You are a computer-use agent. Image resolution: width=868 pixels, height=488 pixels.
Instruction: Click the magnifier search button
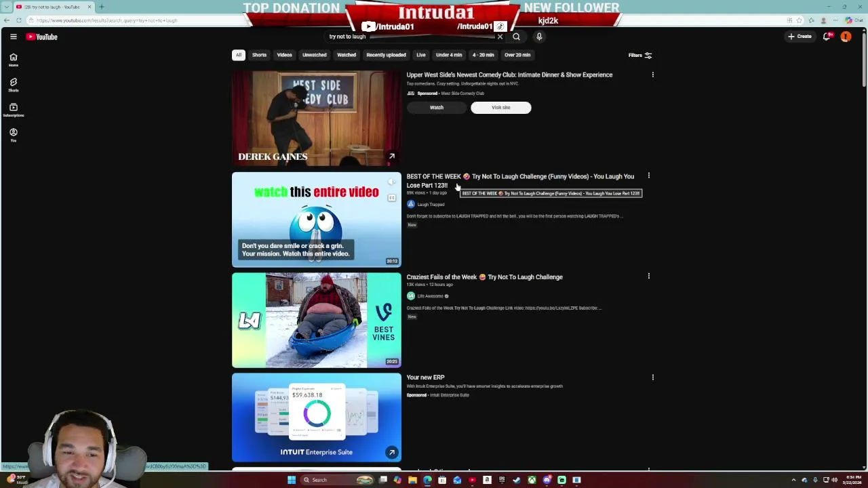[x=516, y=37]
